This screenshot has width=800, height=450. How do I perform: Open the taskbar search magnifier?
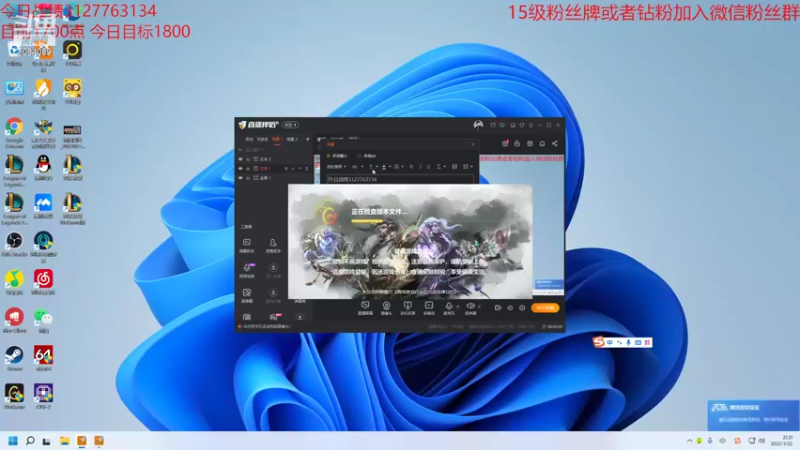(30, 440)
